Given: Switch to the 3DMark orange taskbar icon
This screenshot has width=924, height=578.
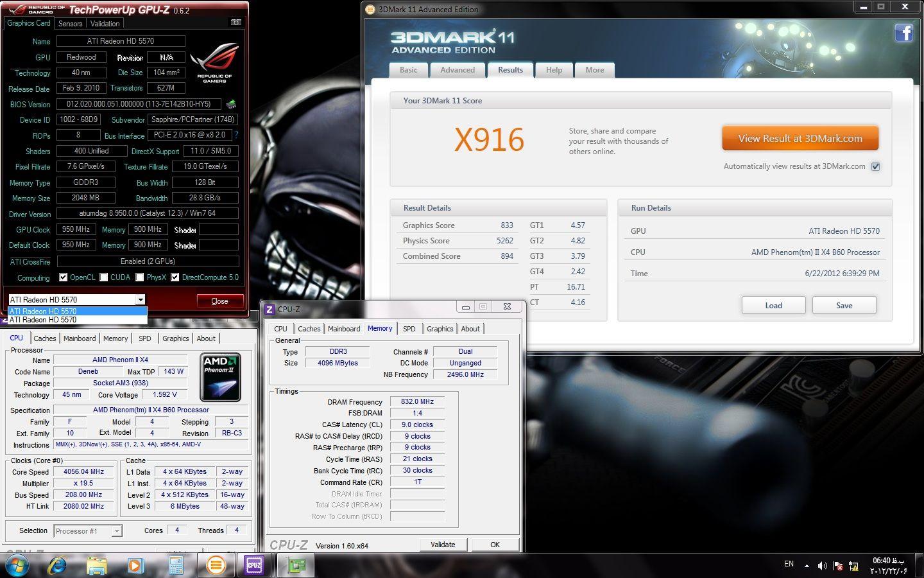Looking at the screenshot, I should [x=216, y=566].
